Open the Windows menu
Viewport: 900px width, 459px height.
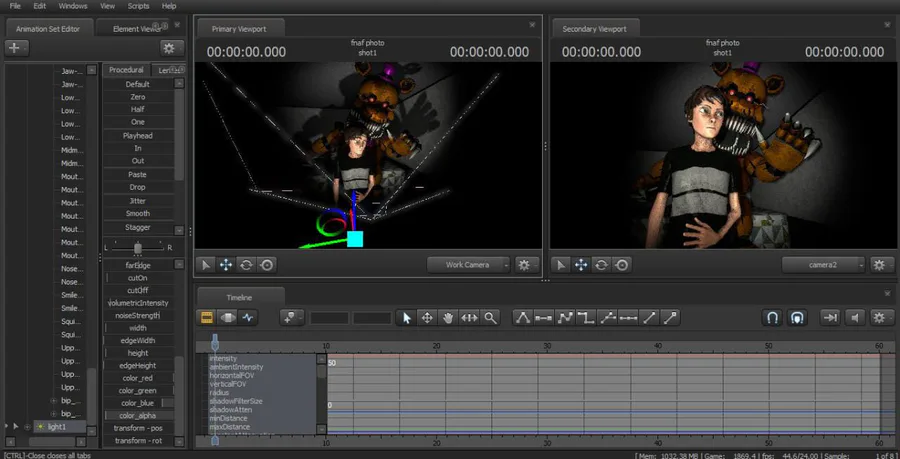73,6
